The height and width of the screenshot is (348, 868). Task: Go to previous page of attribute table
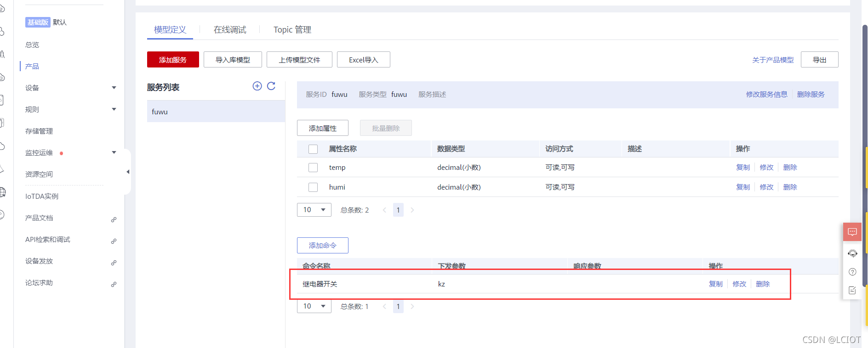pyautogui.click(x=384, y=210)
